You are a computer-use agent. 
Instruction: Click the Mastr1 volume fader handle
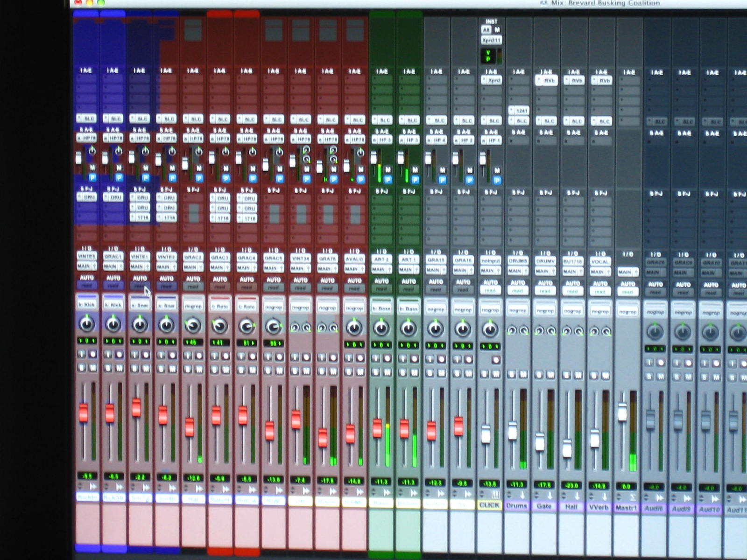[x=622, y=413]
